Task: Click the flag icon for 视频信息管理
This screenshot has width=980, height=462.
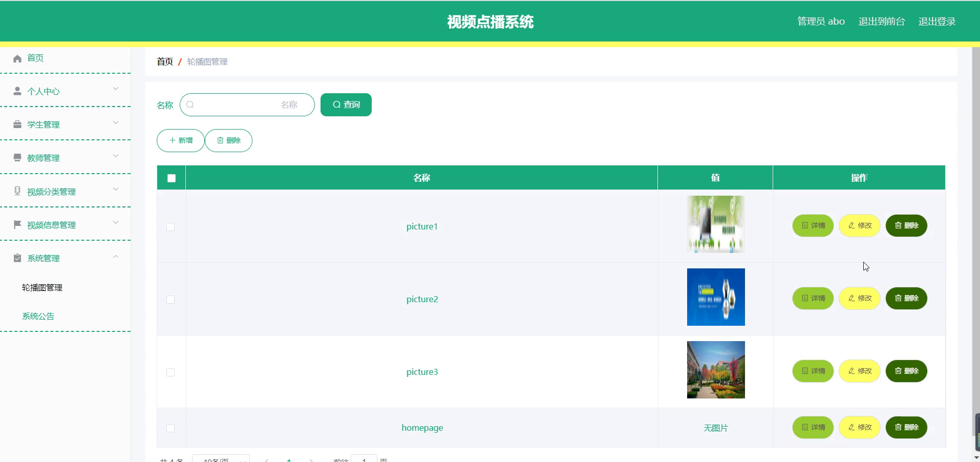Action: coord(17,224)
